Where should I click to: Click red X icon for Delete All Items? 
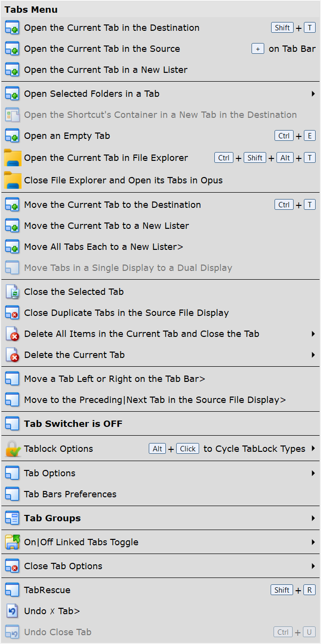point(12,334)
